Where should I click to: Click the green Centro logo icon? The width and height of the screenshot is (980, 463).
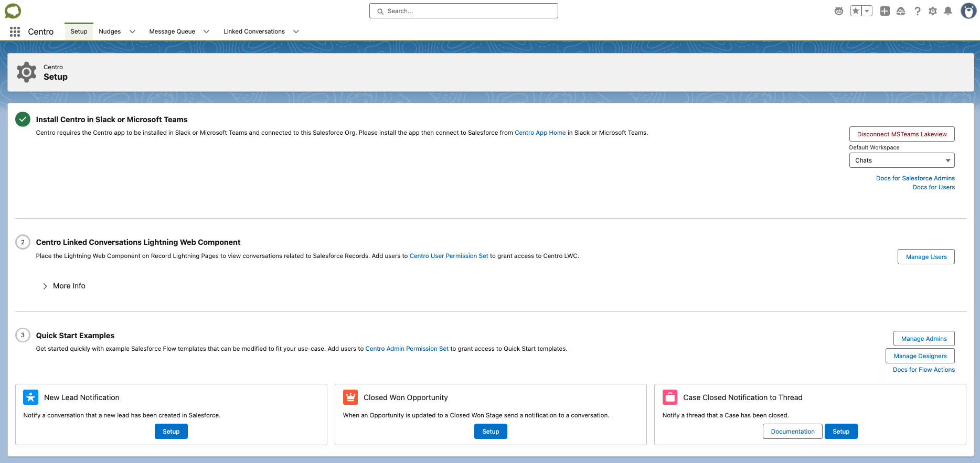click(13, 10)
